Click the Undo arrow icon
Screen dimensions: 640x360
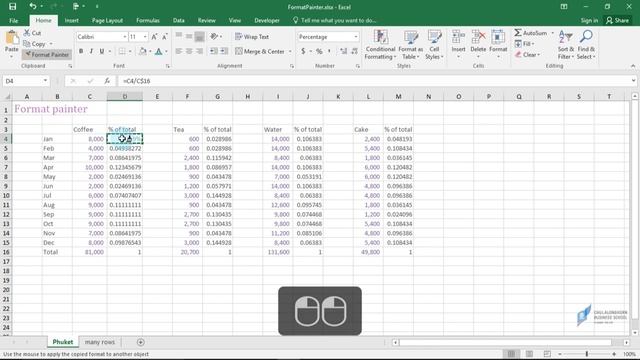point(32,7)
